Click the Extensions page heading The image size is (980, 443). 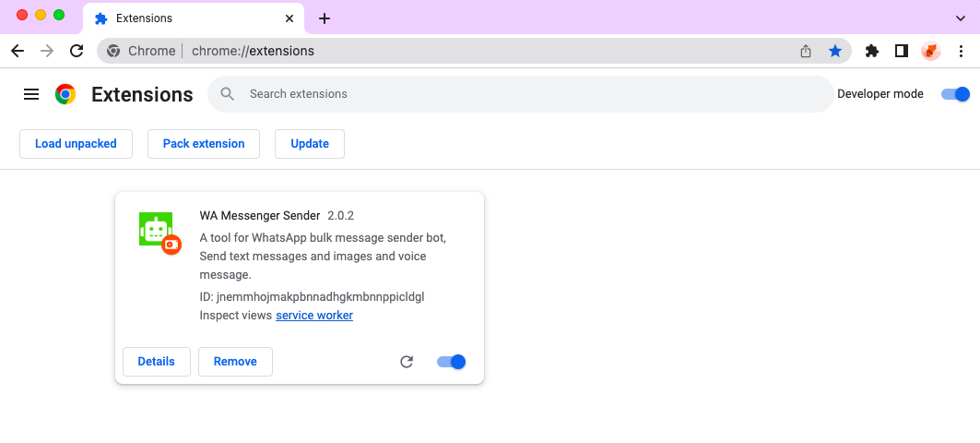pyautogui.click(x=142, y=94)
